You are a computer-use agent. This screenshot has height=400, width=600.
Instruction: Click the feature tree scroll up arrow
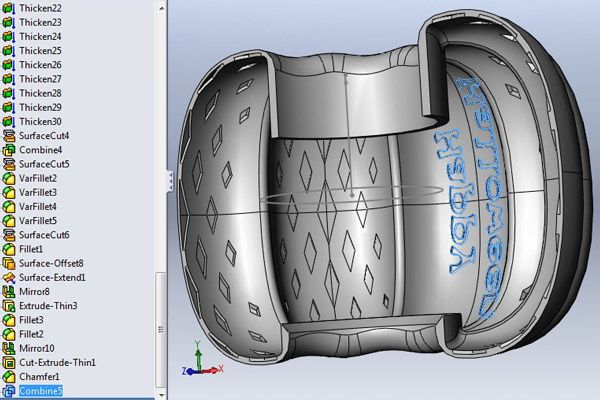(x=161, y=8)
